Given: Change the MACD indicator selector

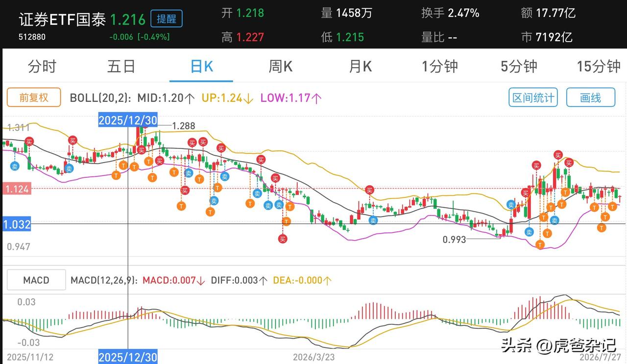Looking at the screenshot, I should (x=36, y=280).
